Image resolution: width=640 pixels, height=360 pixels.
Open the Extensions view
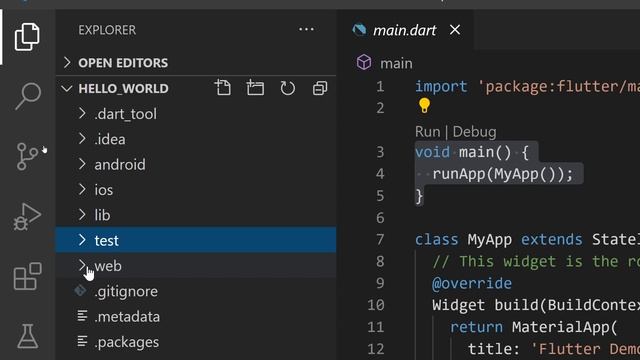(x=27, y=276)
